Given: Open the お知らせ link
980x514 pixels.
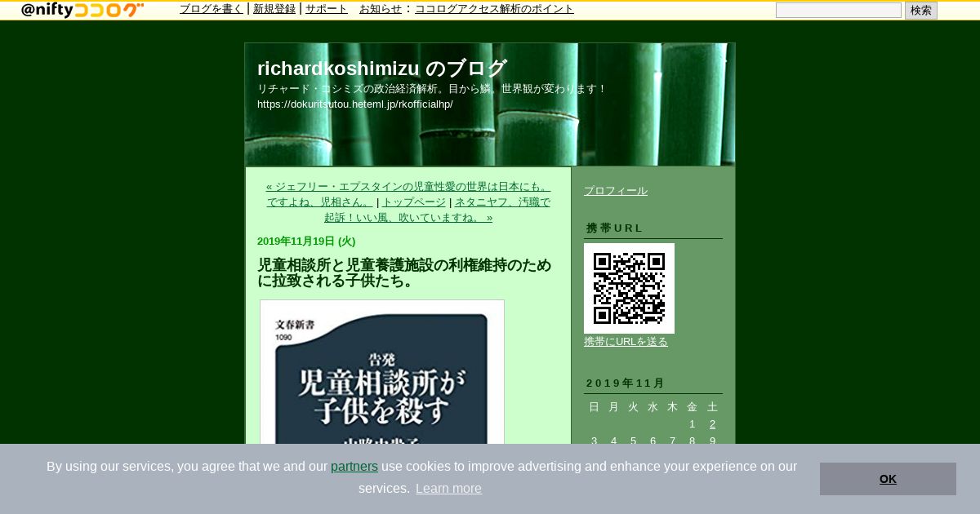Looking at the screenshot, I should 381,9.
